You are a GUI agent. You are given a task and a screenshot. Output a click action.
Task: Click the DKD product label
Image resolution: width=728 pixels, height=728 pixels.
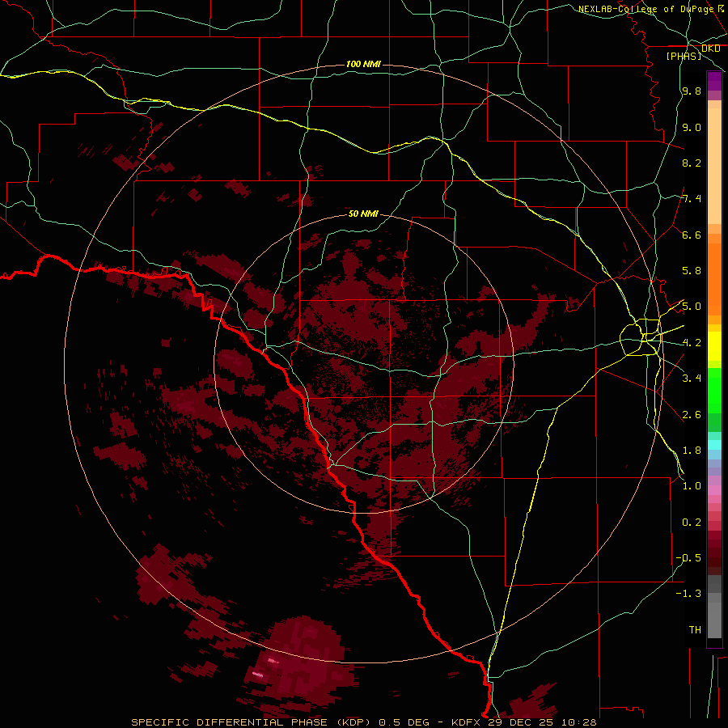[x=710, y=49]
